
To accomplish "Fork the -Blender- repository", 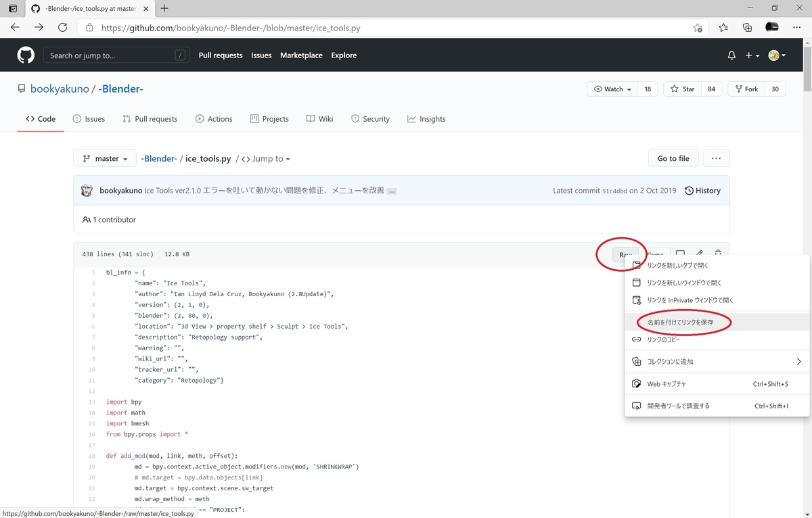I will pyautogui.click(x=746, y=89).
